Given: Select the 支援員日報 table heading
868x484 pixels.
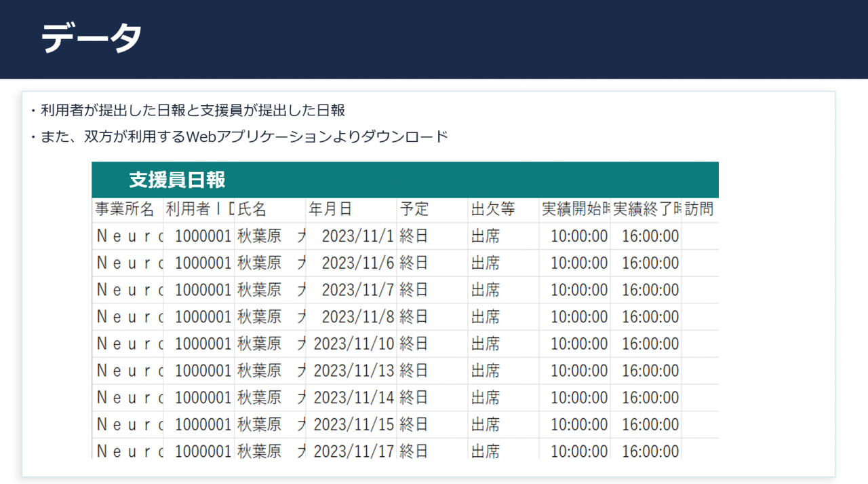Looking at the screenshot, I should point(177,180).
